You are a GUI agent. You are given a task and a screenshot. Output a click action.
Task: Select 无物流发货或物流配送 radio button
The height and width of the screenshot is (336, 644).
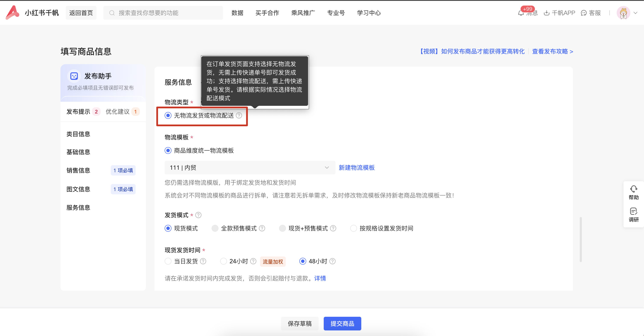(168, 115)
